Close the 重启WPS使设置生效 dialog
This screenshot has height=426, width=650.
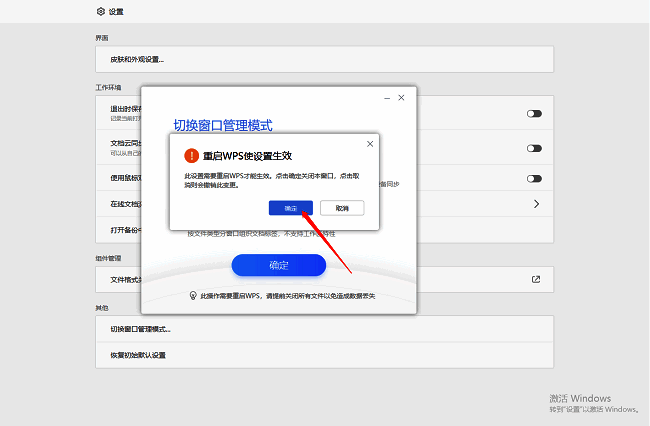pyautogui.click(x=370, y=144)
